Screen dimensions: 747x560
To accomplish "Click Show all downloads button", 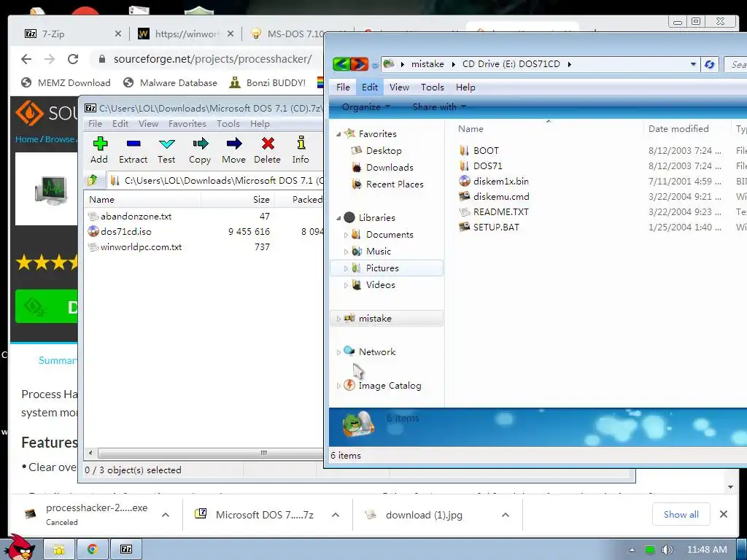I will (681, 514).
